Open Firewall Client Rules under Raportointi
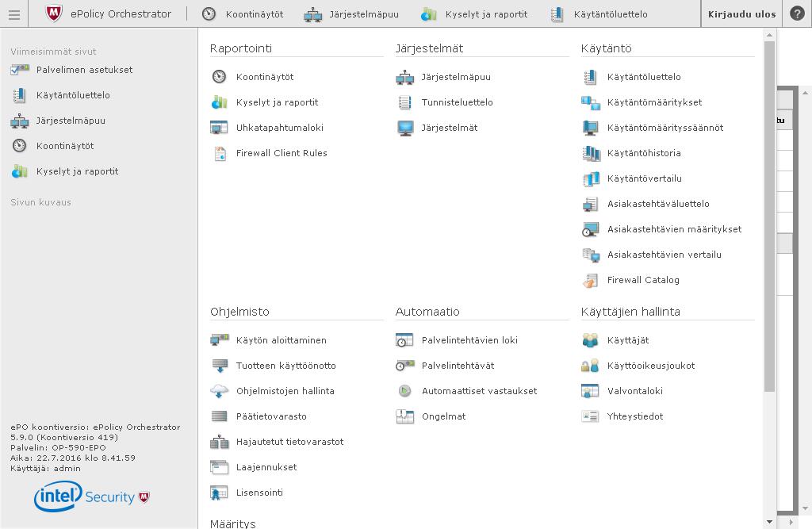812x529 pixels. pos(282,153)
